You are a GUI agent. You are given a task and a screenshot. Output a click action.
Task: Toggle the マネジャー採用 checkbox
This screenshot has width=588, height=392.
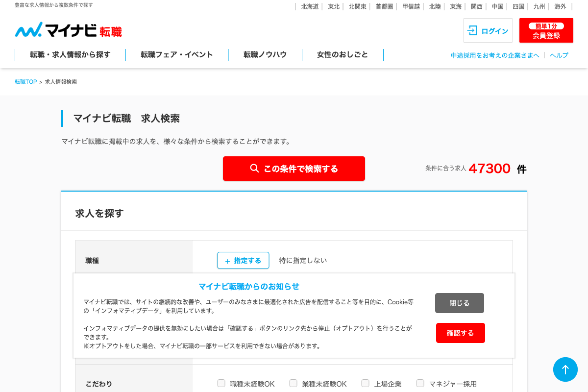point(420,383)
